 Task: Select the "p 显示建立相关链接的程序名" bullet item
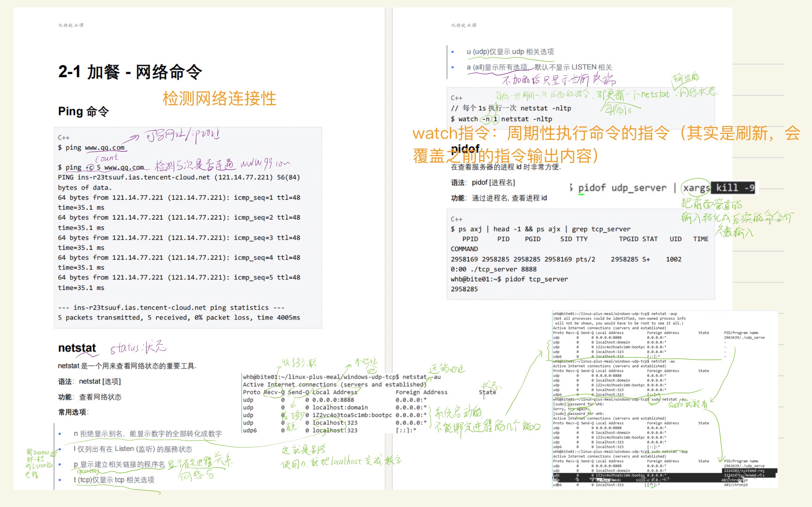119,464
